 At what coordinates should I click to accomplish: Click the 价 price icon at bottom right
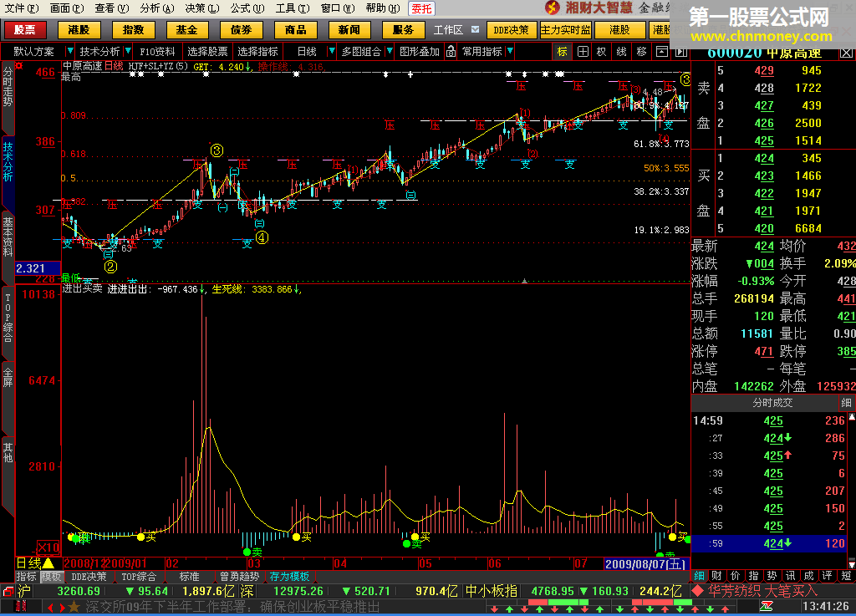pos(736,576)
